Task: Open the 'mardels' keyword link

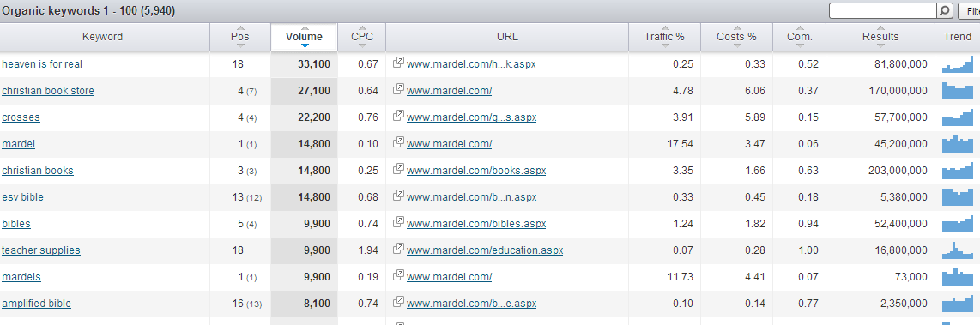Action: click(x=21, y=276)
